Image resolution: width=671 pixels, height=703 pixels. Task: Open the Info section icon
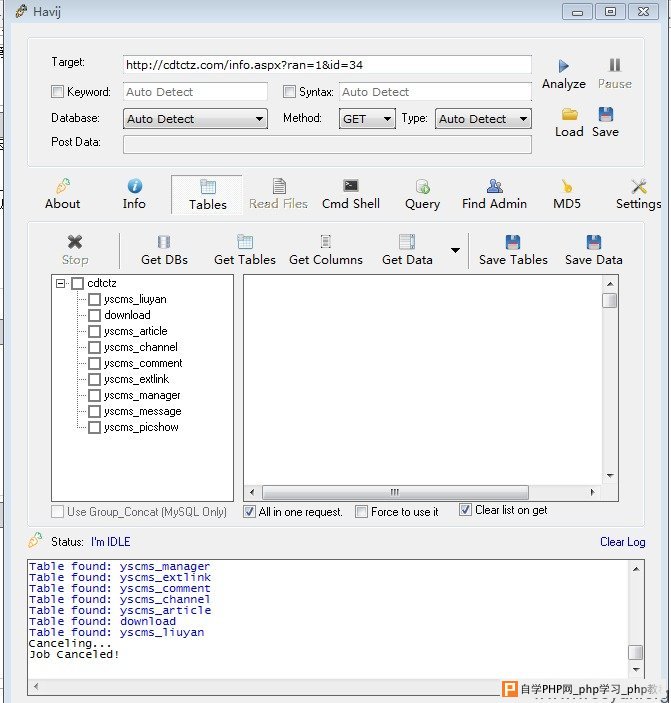(134, 186)
